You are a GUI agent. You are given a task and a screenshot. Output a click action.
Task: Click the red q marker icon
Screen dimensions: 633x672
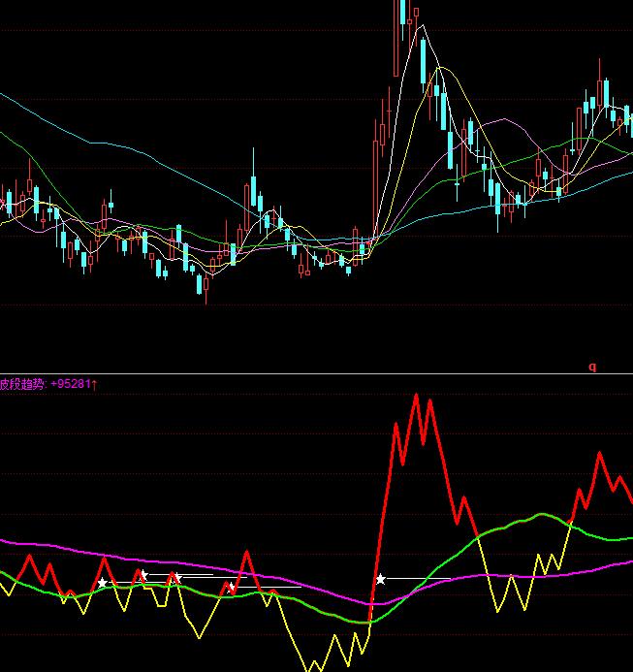[592, 367]
